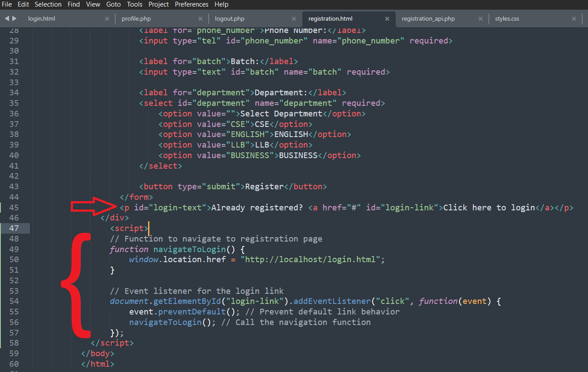The height and width of the screenshot is (372, 588).
Task: Click the closing </html> tag
Action: [98, 364]
